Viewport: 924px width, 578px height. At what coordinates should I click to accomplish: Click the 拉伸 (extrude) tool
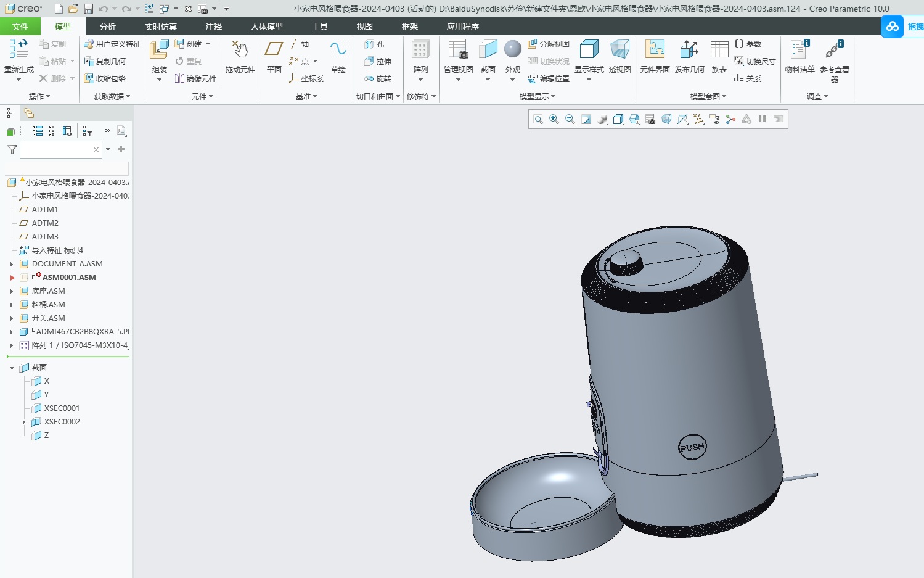coord(378,61)
